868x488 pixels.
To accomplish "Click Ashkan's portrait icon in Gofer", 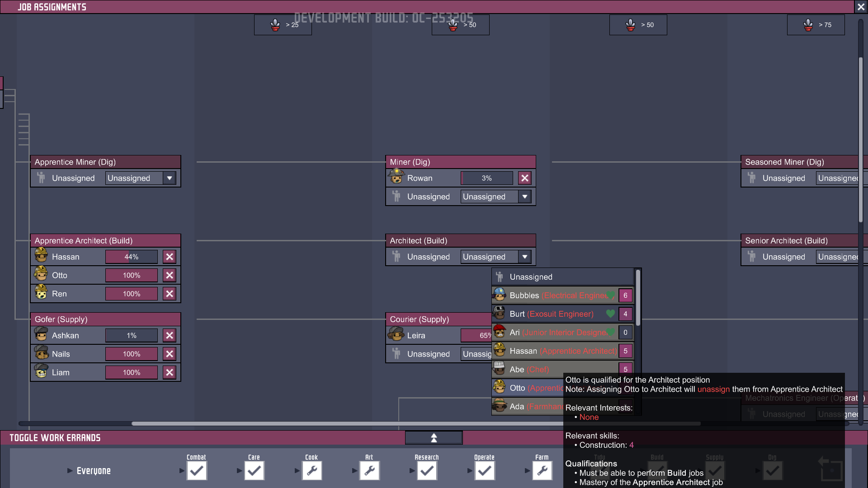I will [41, 335].
